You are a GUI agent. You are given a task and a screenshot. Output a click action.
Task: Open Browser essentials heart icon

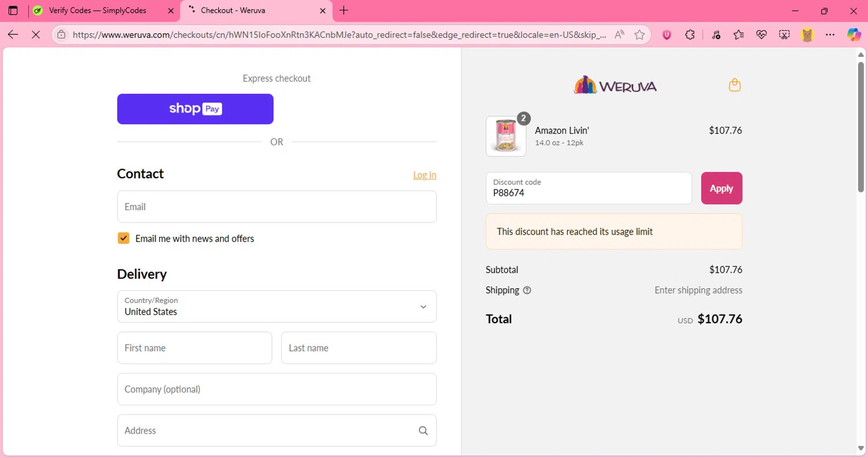click(x=762, y=35)
